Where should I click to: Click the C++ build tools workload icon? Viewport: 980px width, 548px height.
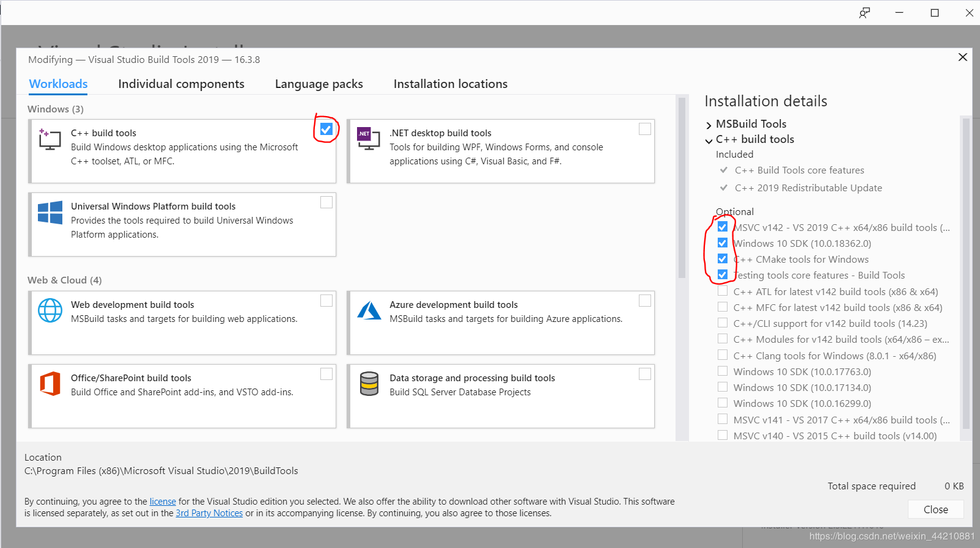[x=50, y=139]
